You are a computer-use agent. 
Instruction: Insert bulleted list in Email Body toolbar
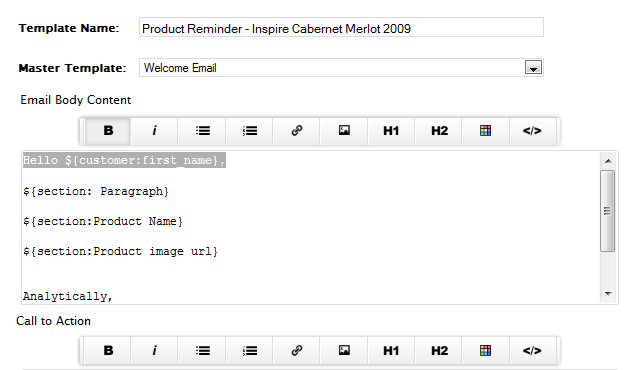pos(202,131)
